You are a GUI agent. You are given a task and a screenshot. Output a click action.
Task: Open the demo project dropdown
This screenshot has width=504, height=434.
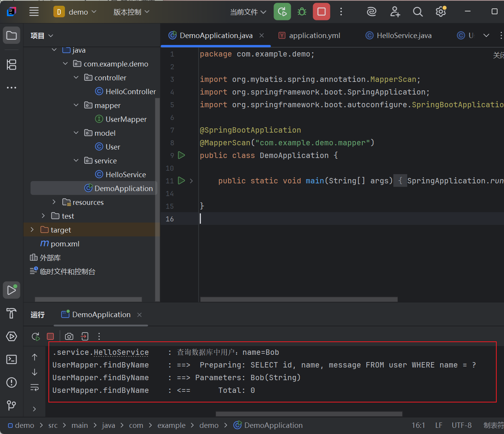[75, 12]
